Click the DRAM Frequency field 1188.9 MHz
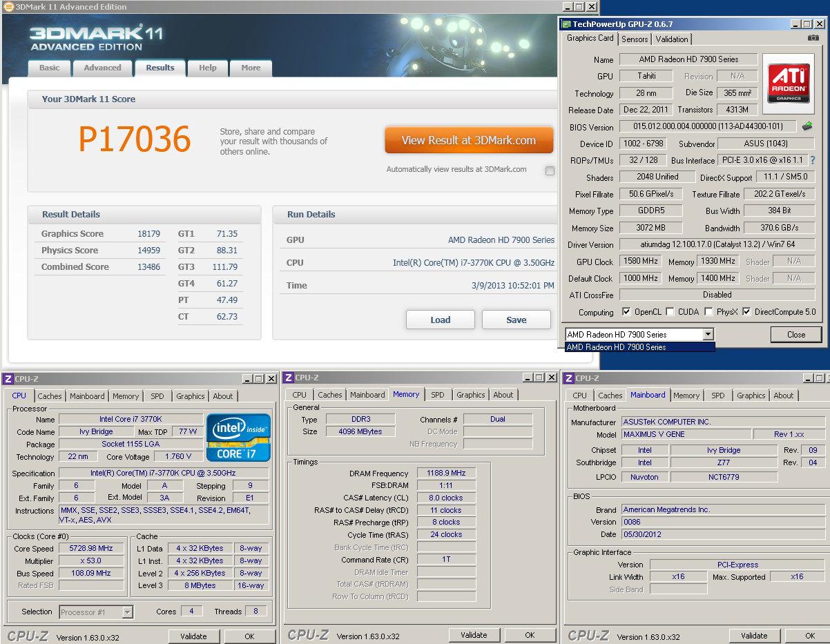Viewport: 830px width, 644px height. (447, 474)
